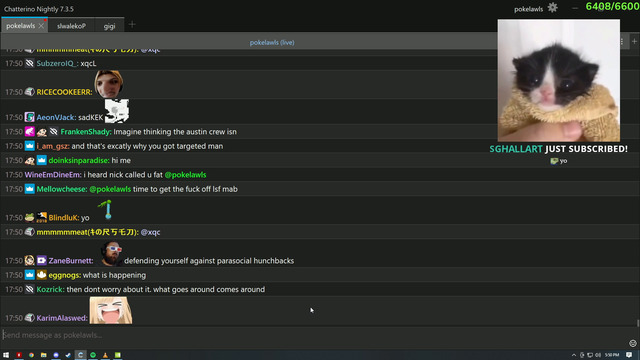Add a new split with plus icon
This screenshot has width=640, height=360.
click(634, 42)
